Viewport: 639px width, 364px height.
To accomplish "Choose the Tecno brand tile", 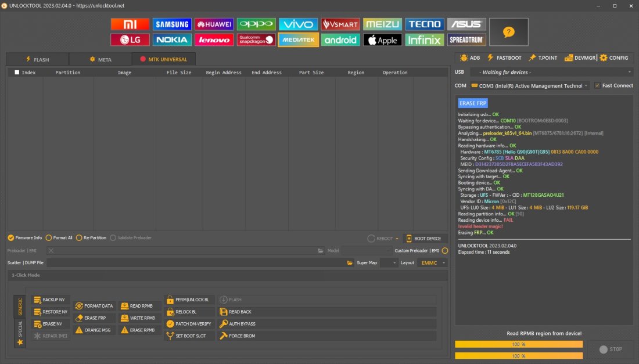I will [425, 24].
